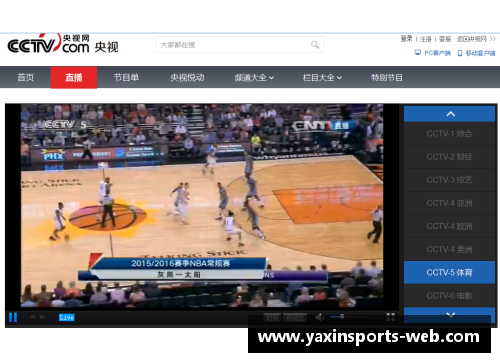
Task: Mute the player speaker icon
Action: click(x=319, y=317)
